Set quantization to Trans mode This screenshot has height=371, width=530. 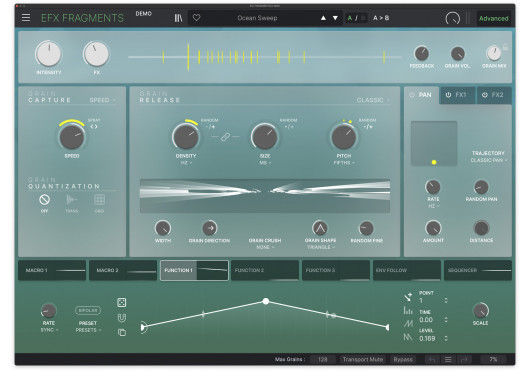pyautogui.click(x=71, y=200)
